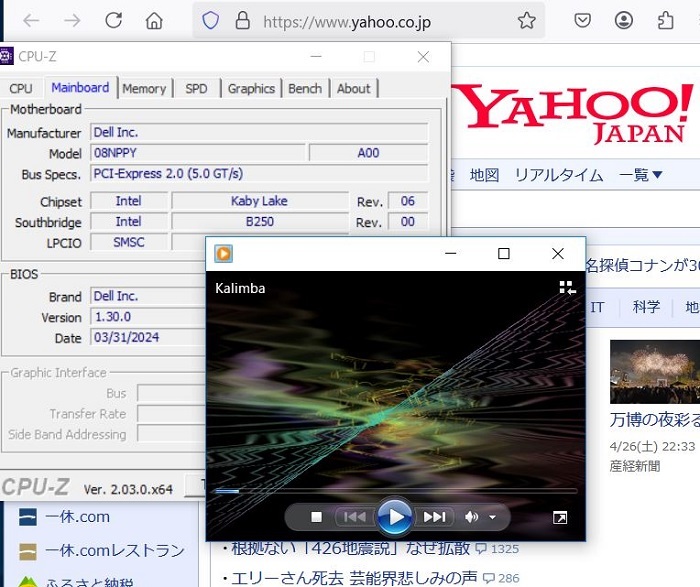Open the Pocket save icon
The width and height of the screenshot is (700, 587).
point(583,21)
